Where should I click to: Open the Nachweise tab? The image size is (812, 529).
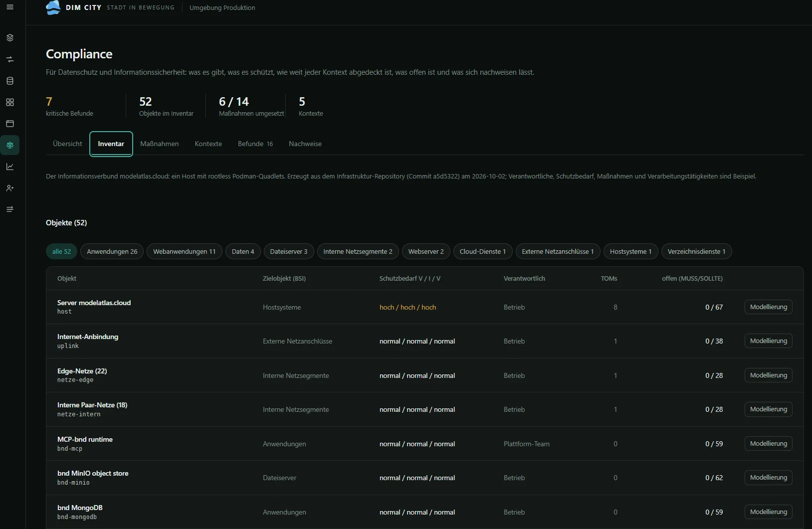coord(305,144)
